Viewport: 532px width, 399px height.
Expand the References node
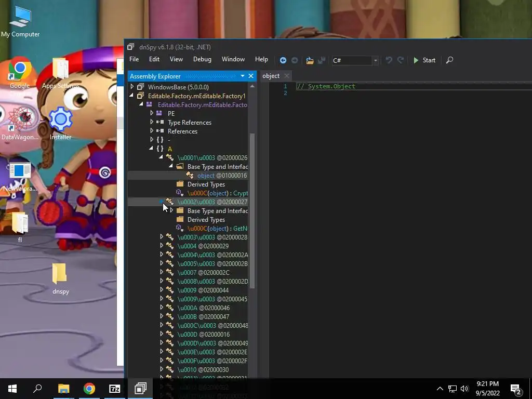point(152,131)
